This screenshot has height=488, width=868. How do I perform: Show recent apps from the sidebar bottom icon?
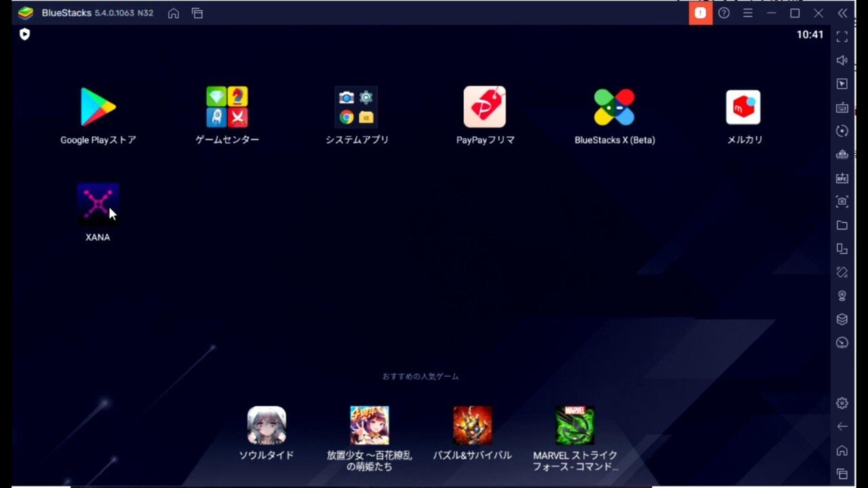842,474
